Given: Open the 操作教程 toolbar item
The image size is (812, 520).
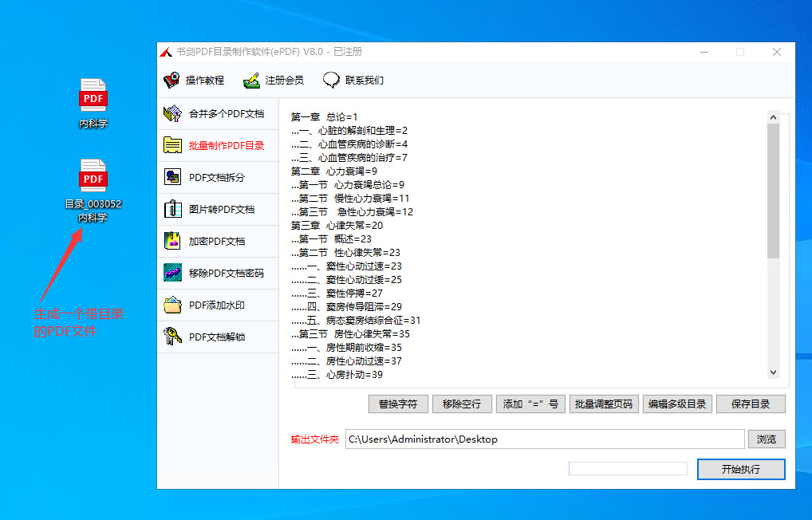Looking at the screenshot, I should pyautogui.click(x=194, y=81).
